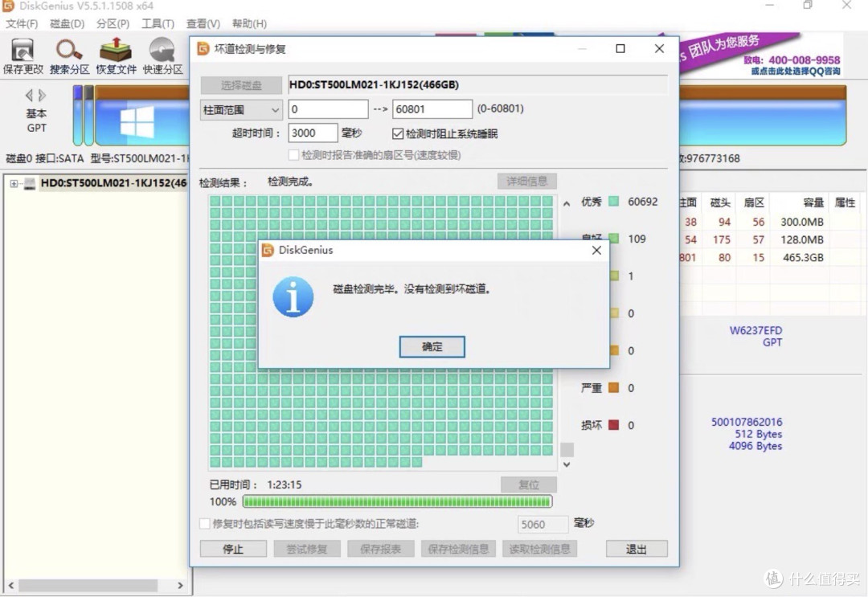
Task: Open the Tools (工具) menu
Action: tap(158, 24)
